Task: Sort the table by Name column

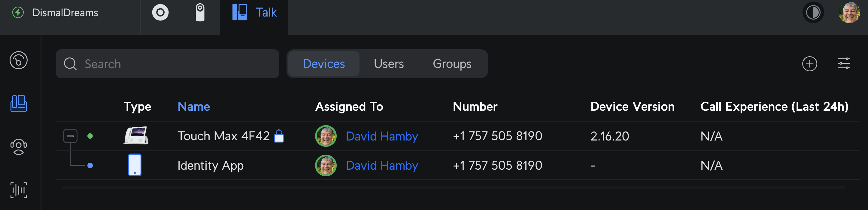Action: tap(194, 107)
